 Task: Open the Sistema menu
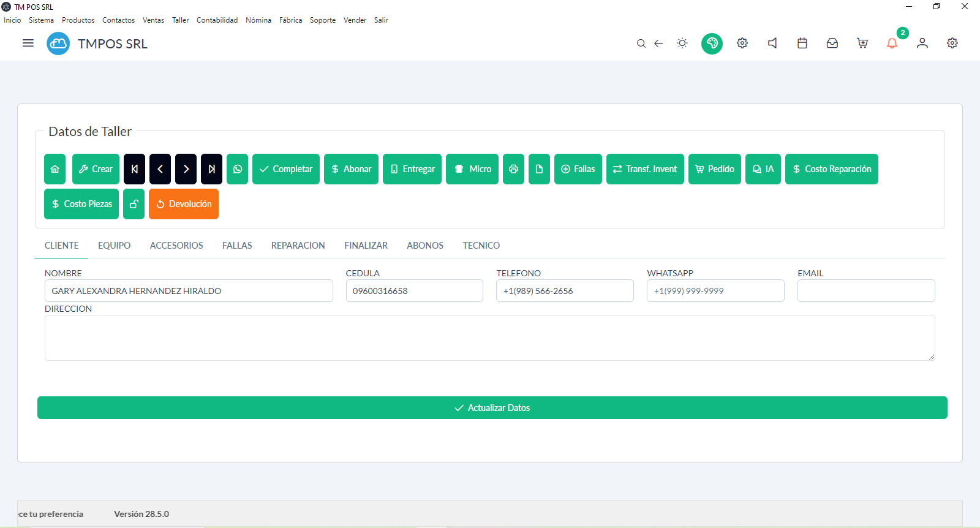[41, 20]
